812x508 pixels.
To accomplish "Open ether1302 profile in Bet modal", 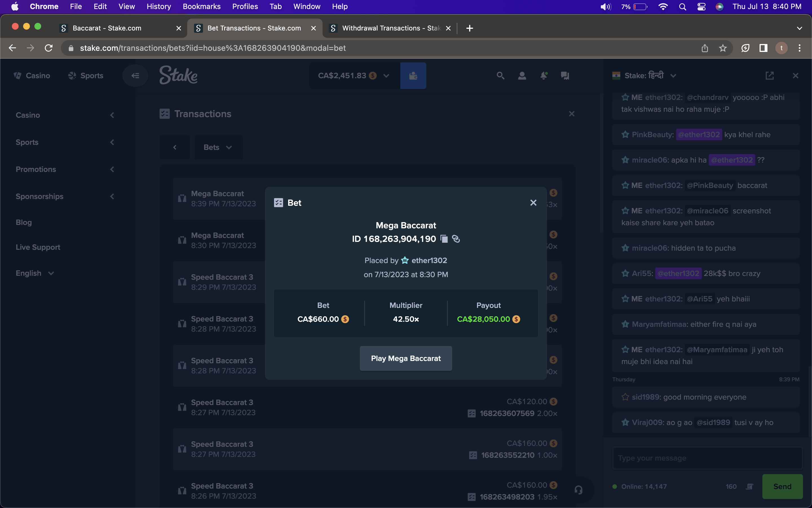I will [429, 260].
